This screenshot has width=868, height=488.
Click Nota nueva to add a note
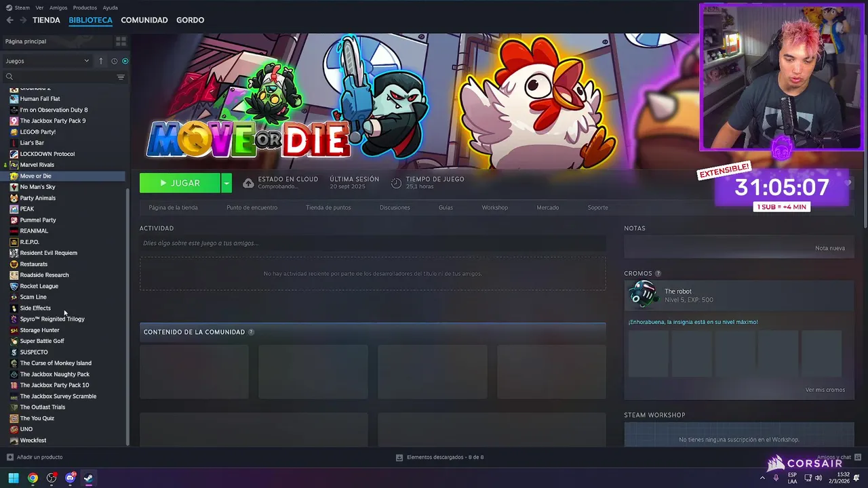pos(830,248)
